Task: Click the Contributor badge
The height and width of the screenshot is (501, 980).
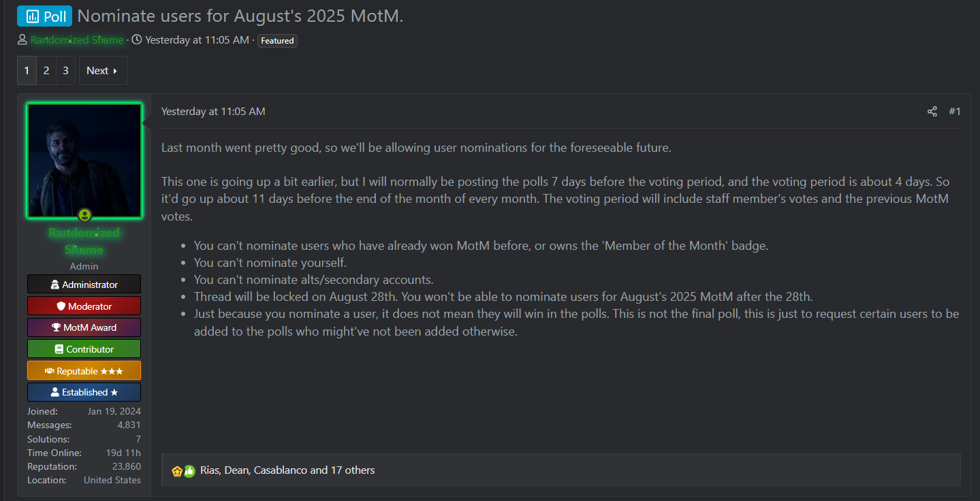Action: pos(84,349)
